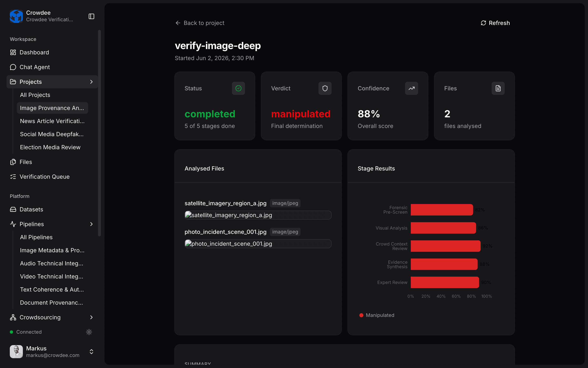The image size is (588, 368).
Task: Go back via Back to project link
Action: click(x=200, y=23)
